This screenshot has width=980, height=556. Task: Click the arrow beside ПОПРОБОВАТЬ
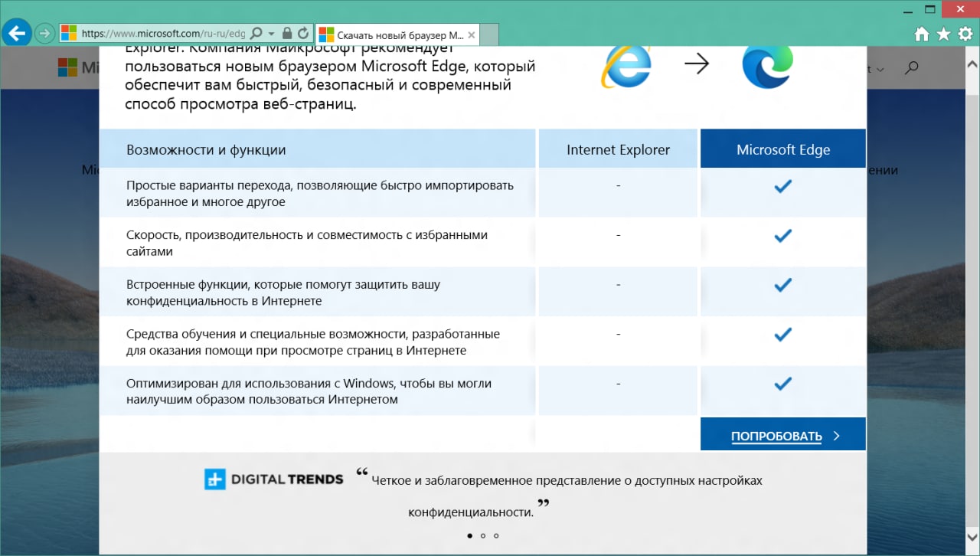point(836,436)
